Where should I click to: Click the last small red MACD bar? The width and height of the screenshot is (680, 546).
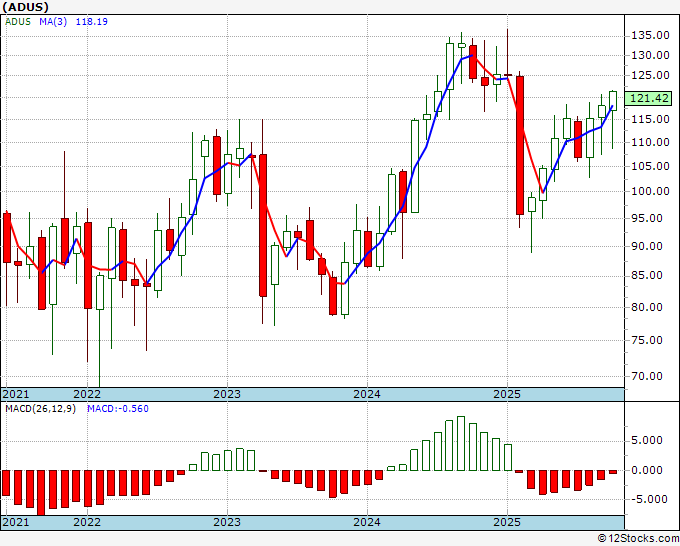[x=613, y=472]
